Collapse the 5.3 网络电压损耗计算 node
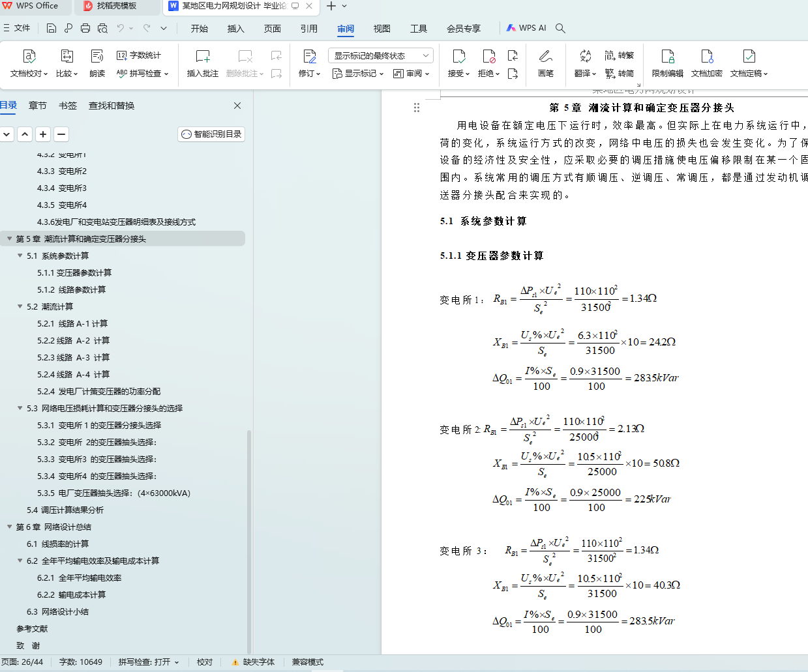The image size is (808, 672). [20, 408]
